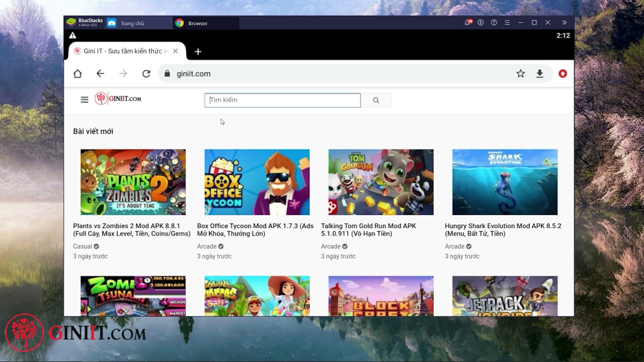This screenshot has width=644, height=362.
Task: Click Arcade category under Talking Tom
Action: click(331, 246)
